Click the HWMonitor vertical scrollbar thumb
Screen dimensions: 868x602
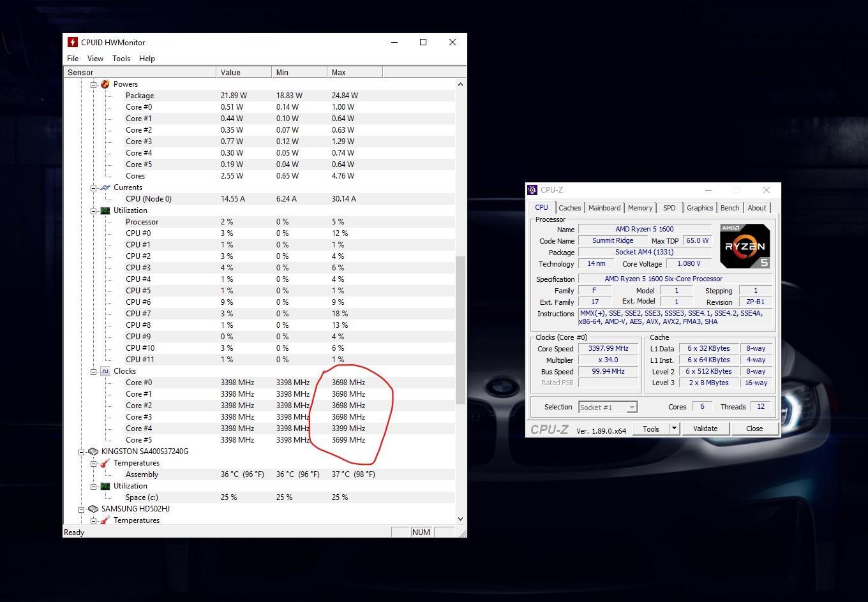460,330
